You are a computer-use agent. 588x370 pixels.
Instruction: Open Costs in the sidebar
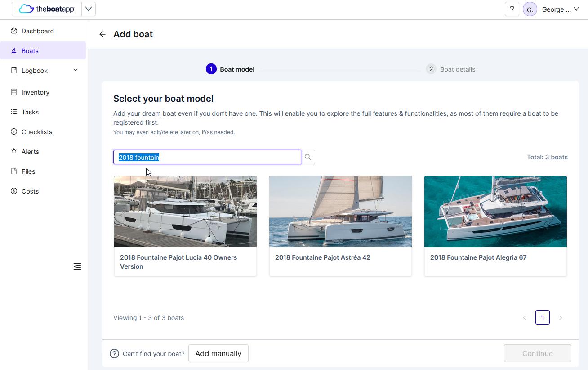click(43, 191)
